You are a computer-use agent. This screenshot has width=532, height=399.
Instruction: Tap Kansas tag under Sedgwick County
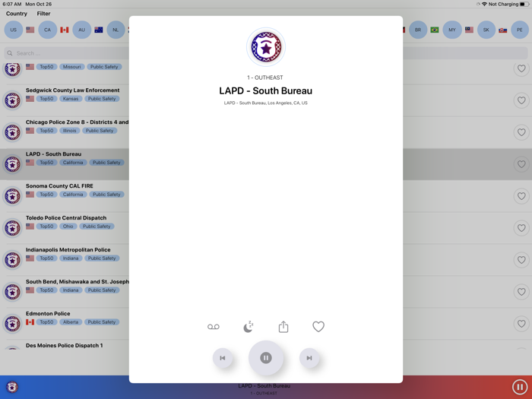tap(71, 99)
